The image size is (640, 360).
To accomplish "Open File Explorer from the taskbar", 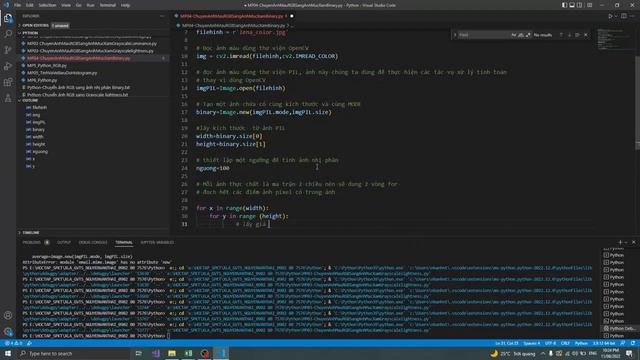I will [x=172, y=353].
